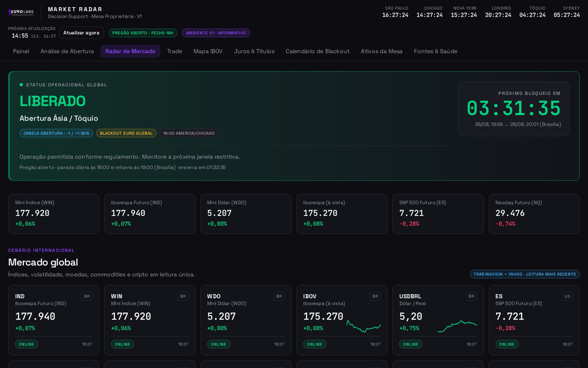Screen dimensions: 588x368
Task: Click the BR tag on USDBRL card
Action: tap(471, 296)
